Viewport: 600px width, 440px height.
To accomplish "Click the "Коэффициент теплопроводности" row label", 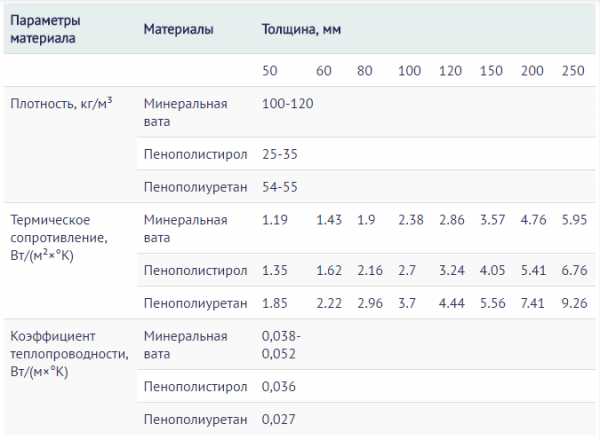I will [x=67, y=353].
